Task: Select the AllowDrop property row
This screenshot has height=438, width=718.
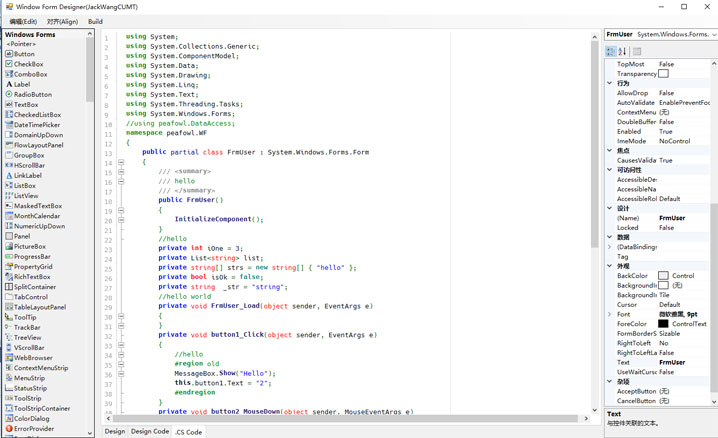Action: pos(658,93)
